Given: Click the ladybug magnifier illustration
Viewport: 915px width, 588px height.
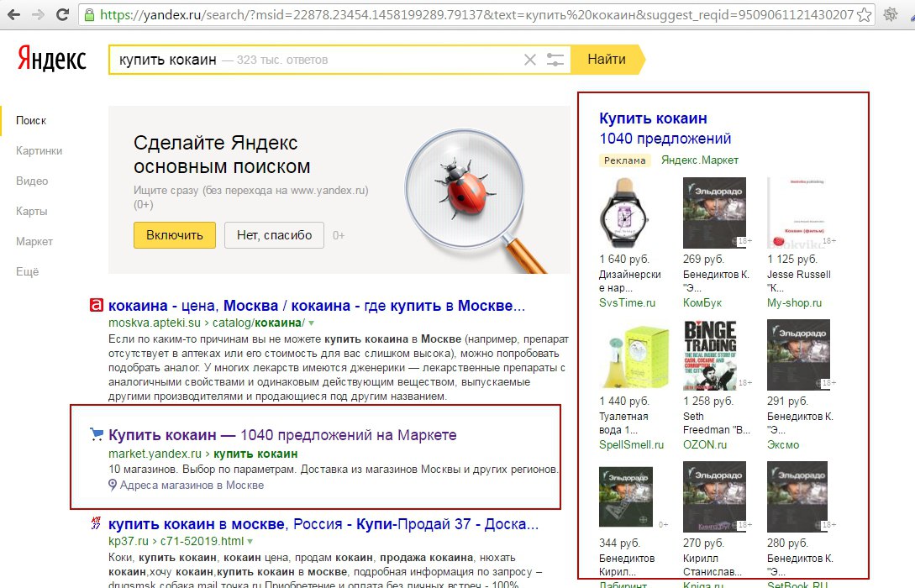Looking at the screenshot, I should pos(474,200).
